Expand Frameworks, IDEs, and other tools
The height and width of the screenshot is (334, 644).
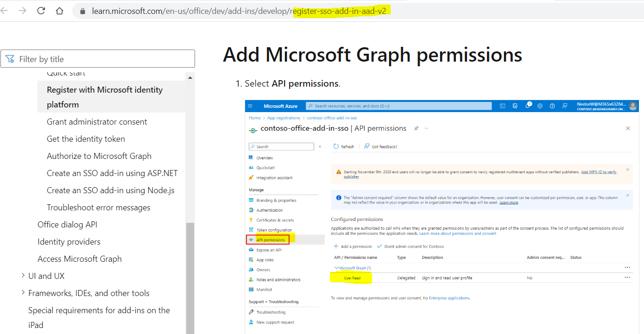(23, 293)
